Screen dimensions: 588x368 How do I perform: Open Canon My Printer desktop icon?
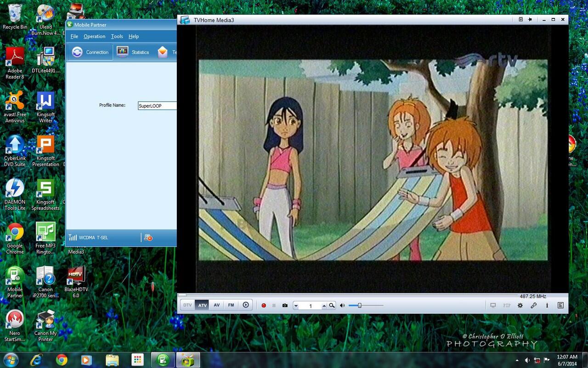(45, 325)
